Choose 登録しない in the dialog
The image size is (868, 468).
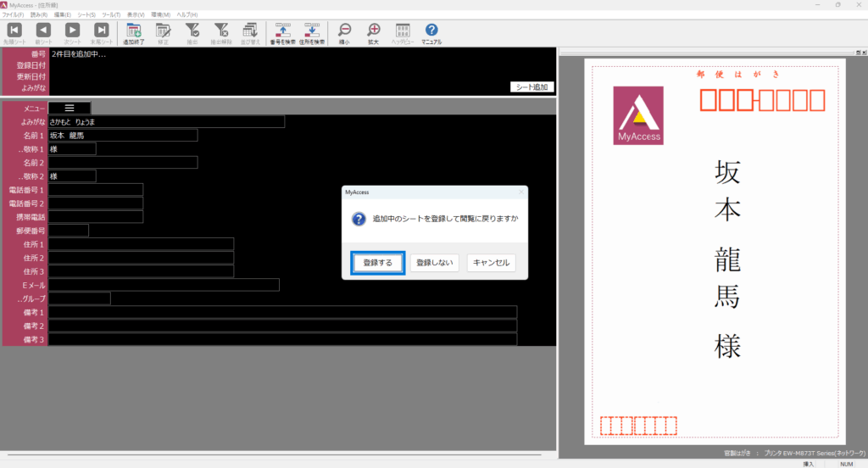click(434, 263)
